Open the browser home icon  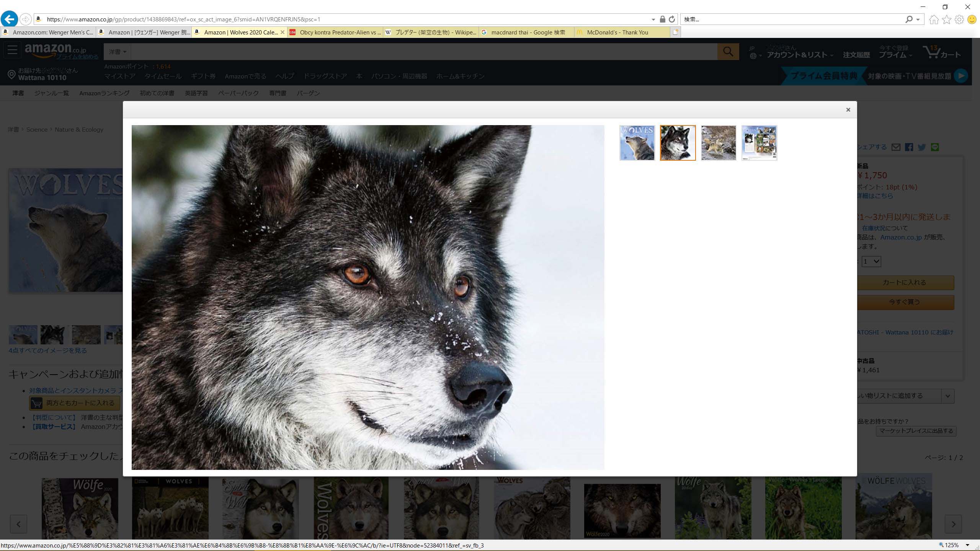934,20
